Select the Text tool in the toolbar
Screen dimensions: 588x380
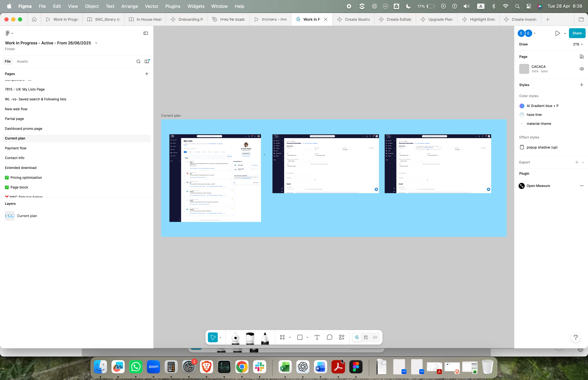click(317, 337)
